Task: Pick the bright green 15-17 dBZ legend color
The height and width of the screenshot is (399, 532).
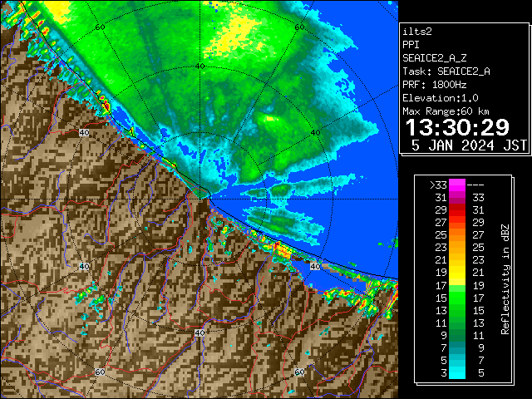Action: point(457,298)
